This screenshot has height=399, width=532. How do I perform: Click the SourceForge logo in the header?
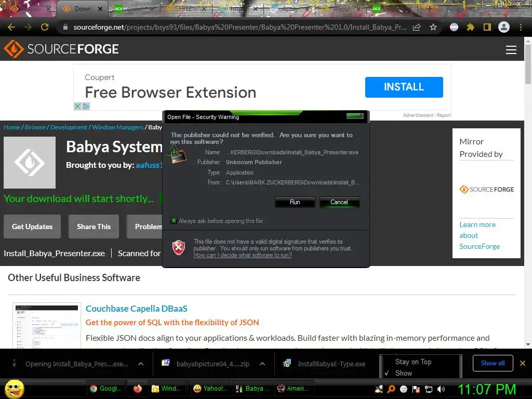click(61, 49)
